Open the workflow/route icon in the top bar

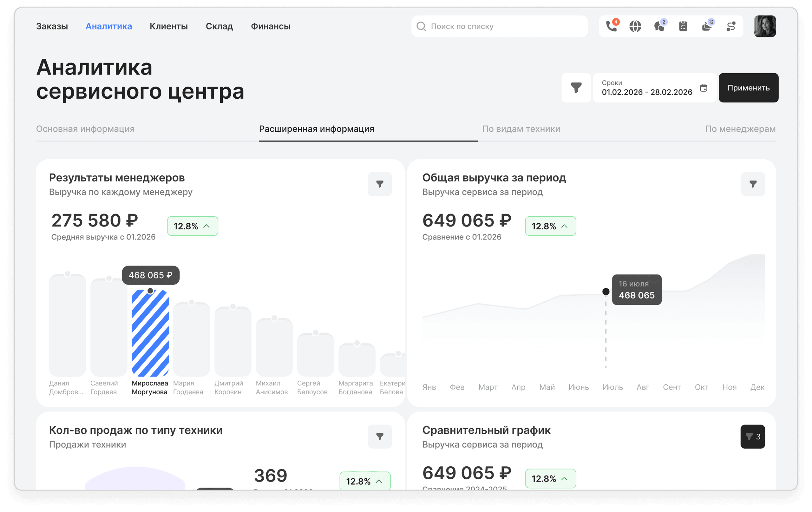(730, 26)
